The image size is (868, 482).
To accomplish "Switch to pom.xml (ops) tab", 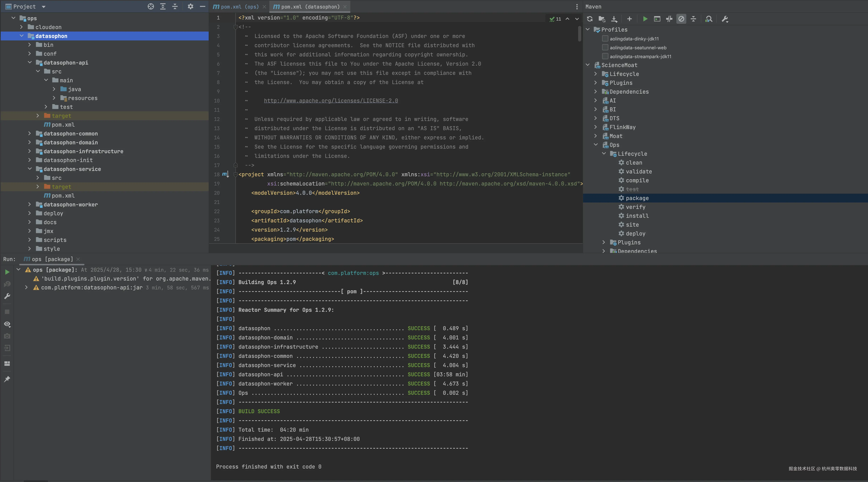I will [x=239, y=6].
